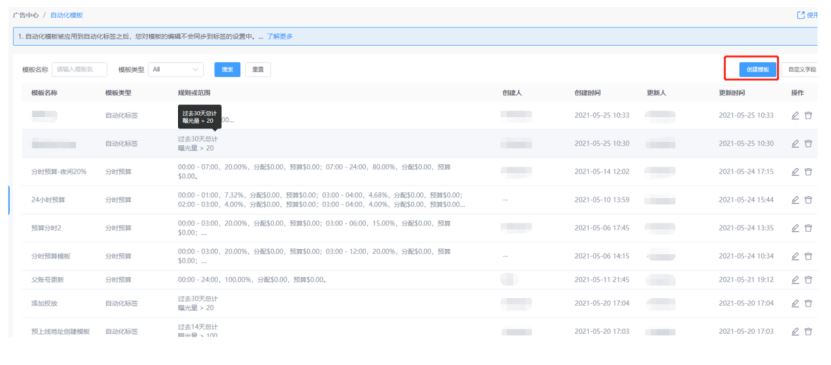831x365 pixels.
Task: Open the 了解更多 link in the notice
Action: click(x=280, y=37)
